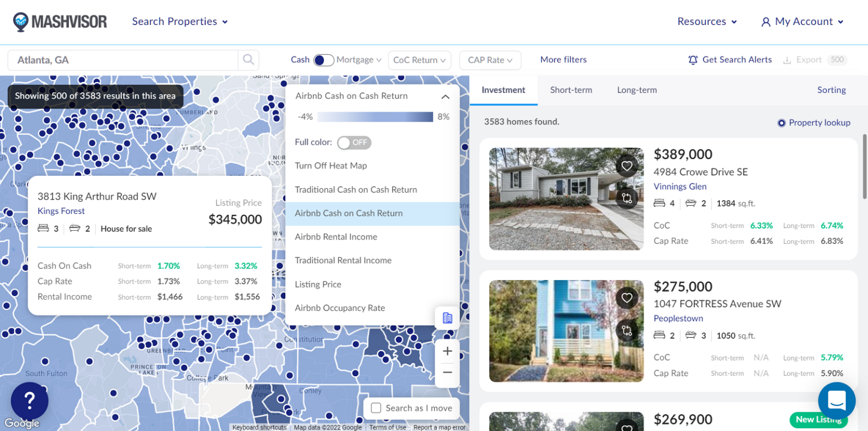Enable Search as I move
The image size is (868, 431).
376,408
